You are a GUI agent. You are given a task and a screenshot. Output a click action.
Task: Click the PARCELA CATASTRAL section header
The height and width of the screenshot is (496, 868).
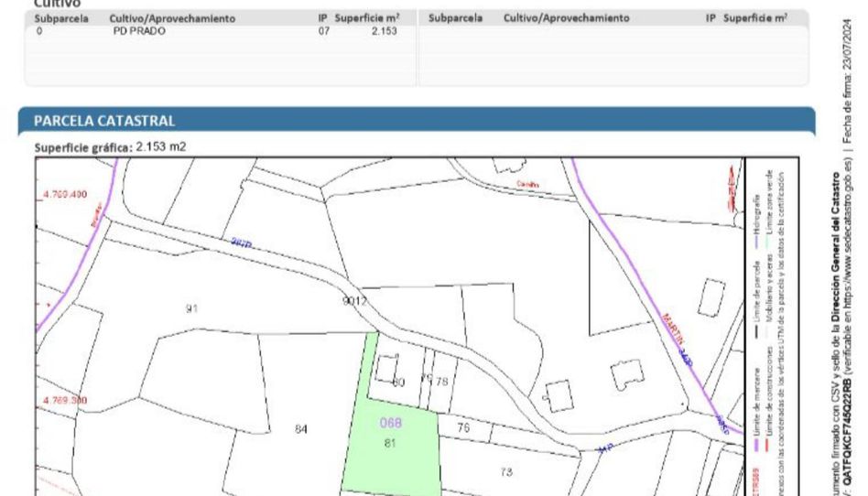pos(104,121)
